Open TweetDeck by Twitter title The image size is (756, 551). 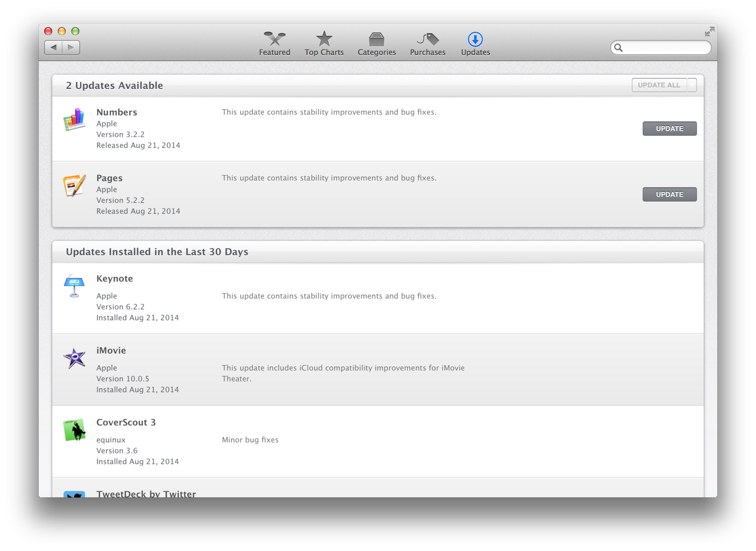[146, 493]
